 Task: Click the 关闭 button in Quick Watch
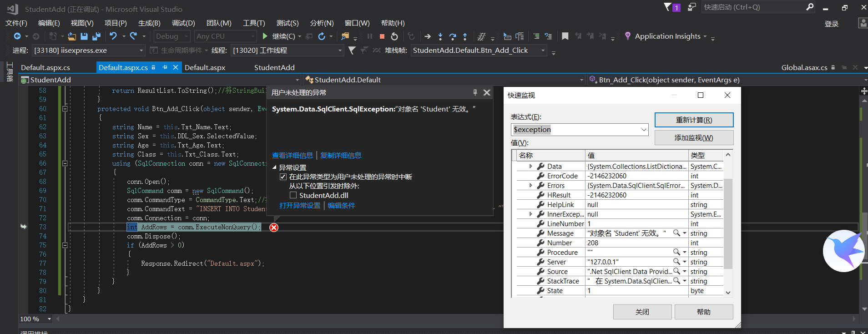click(x=642, y=312)
